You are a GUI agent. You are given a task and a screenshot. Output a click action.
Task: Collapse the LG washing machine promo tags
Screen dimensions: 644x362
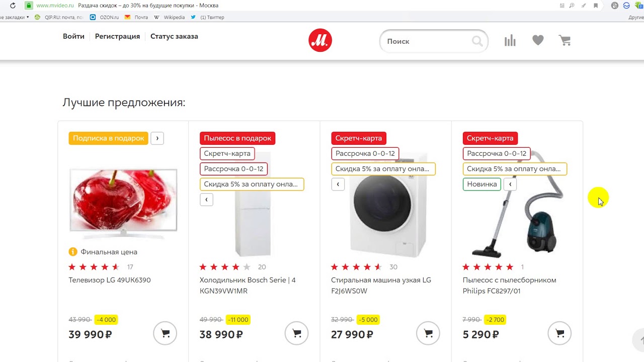click(338, 184)
